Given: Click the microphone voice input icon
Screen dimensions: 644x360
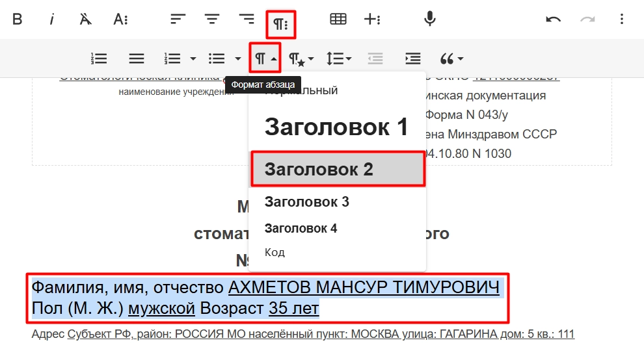Looking at the screenshot, I should point(429,19).
